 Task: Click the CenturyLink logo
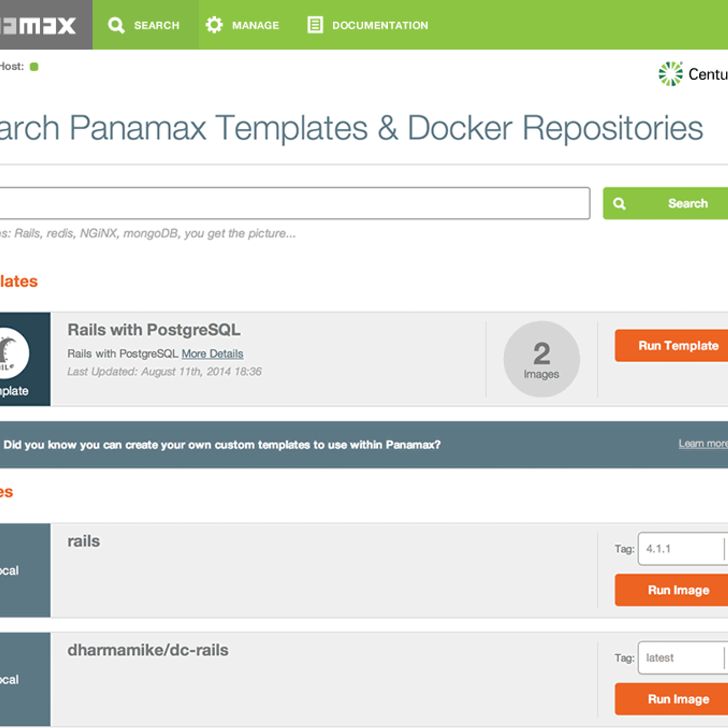pyautogui.click(x=693, y=74)
